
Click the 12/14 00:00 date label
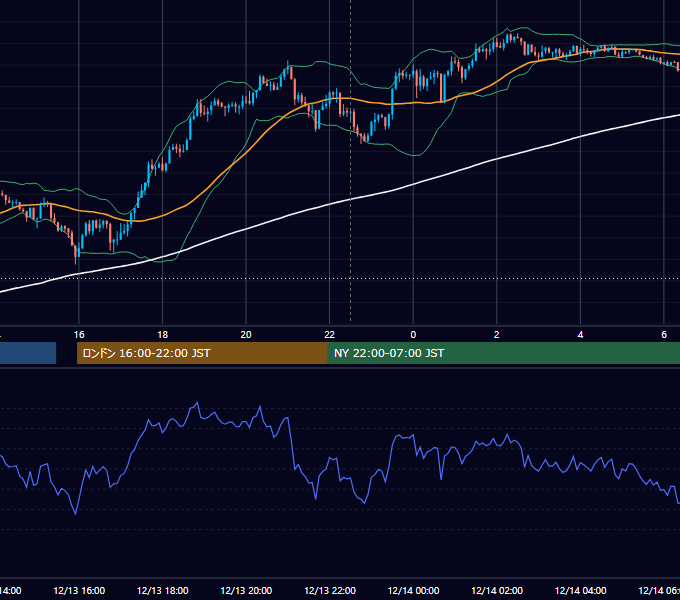(413, 590)
